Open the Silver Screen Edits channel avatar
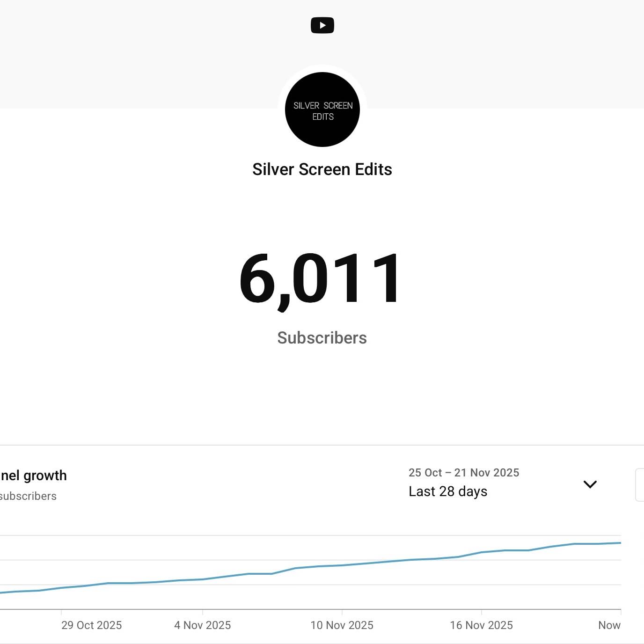 click(322, 110)
